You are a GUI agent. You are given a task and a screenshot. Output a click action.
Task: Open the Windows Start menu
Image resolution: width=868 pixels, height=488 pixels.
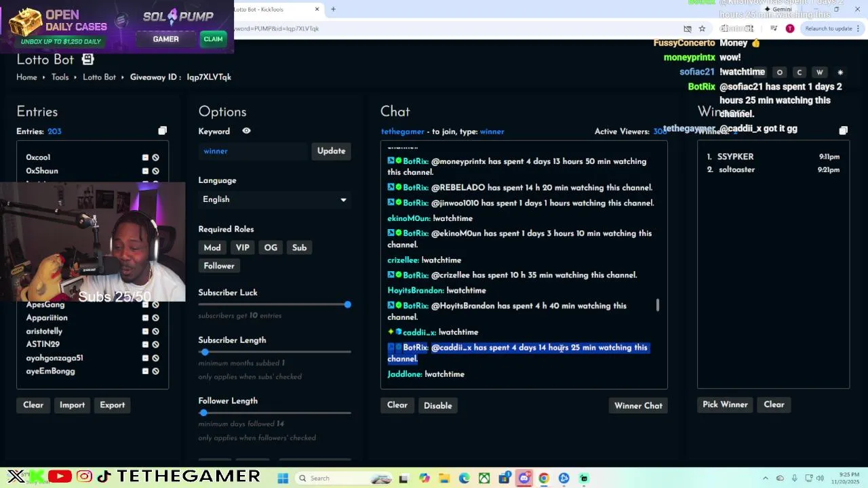click(x=283, y=478)
